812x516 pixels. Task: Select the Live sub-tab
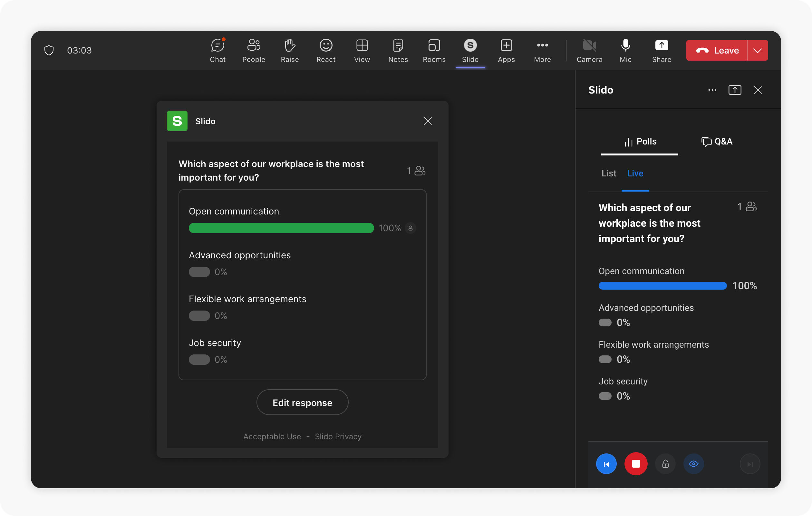click(635, 174)
